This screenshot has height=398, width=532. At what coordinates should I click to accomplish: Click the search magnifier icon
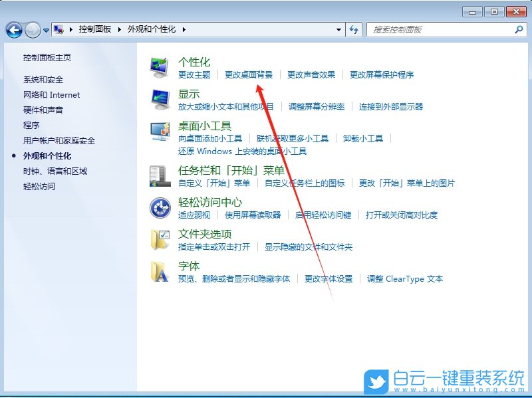coord(517,29)
